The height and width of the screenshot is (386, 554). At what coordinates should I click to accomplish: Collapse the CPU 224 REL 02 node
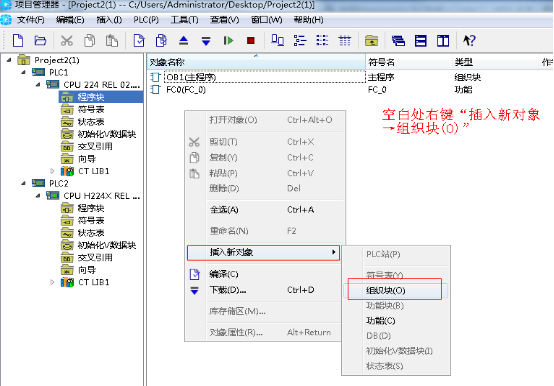(38, 85)
